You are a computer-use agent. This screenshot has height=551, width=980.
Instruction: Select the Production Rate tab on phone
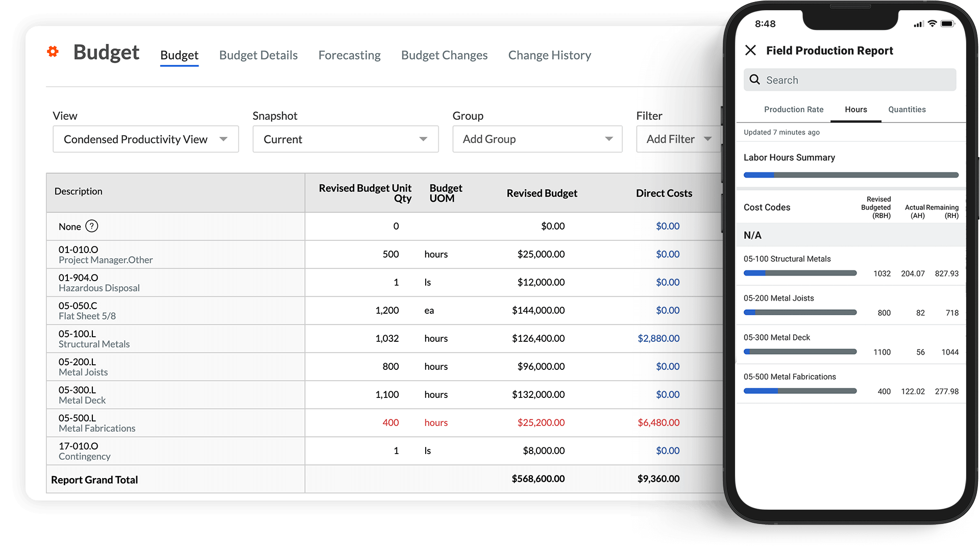pyautogui.click(x=793, y=110)
